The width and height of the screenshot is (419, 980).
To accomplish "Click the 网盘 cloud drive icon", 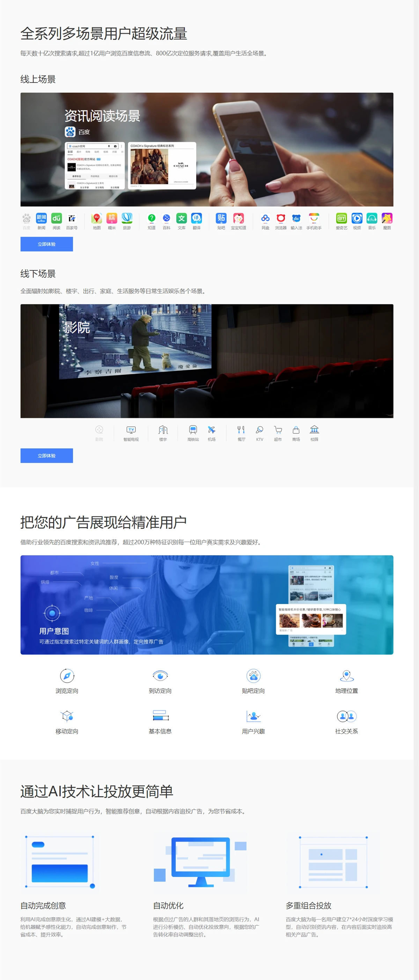I will [265, 218].
